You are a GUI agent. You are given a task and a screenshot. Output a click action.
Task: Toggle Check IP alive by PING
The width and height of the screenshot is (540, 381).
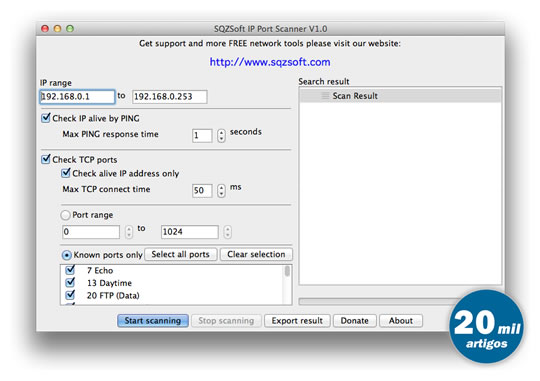[46, 118]
